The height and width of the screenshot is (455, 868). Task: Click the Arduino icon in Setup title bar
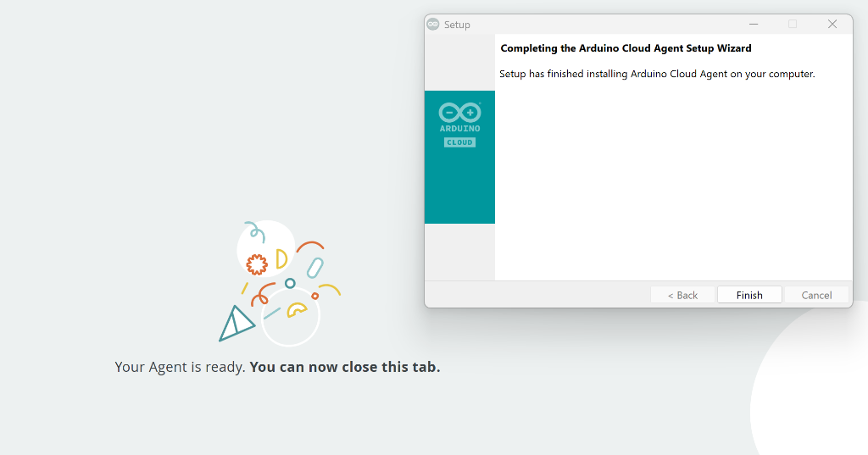click(433, 25)
